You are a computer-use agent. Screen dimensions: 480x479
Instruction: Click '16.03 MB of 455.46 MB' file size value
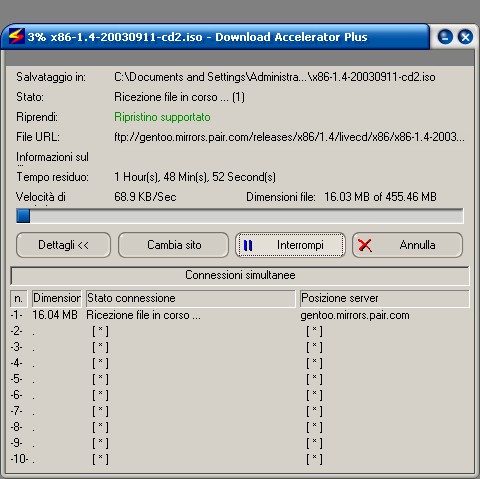tap(380, 197)
